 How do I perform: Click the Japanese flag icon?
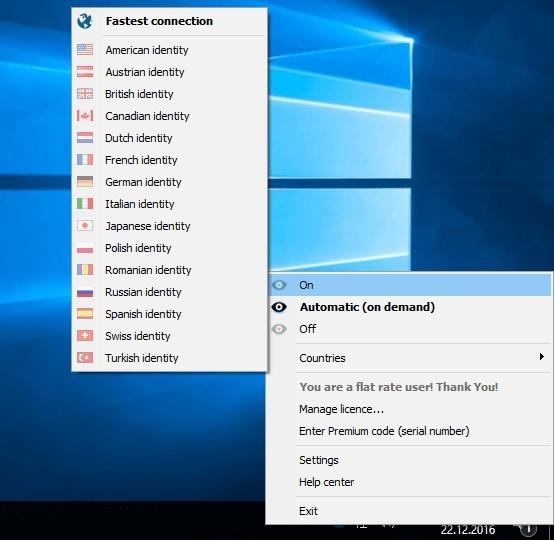click(85, 226)
